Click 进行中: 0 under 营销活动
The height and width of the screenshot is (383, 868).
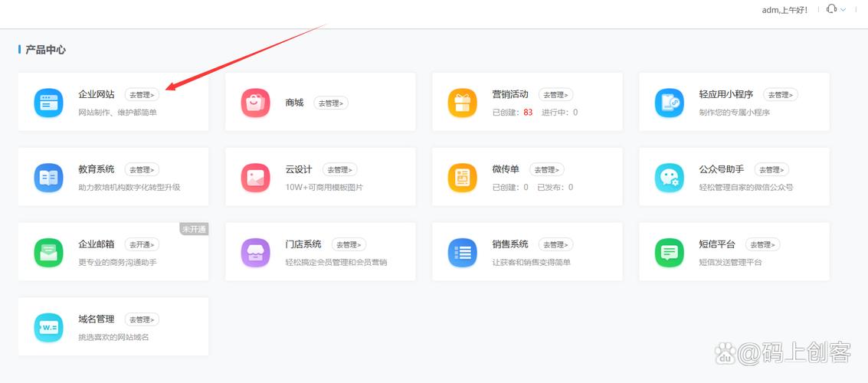pyautogui.click(x=560, y=113)
